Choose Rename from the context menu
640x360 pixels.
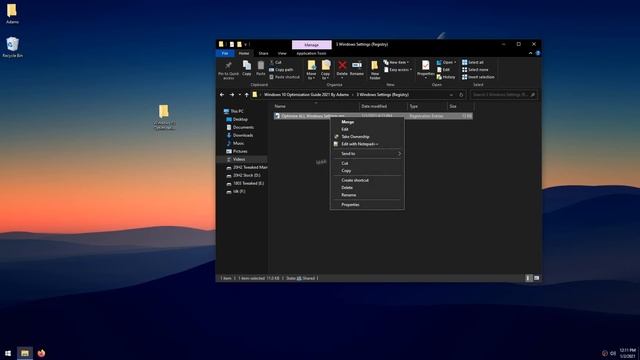coord(367,195)
